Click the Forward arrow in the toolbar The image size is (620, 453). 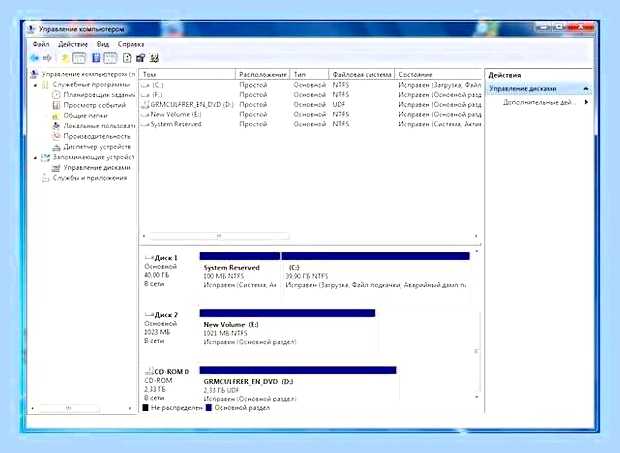(47, 58)
